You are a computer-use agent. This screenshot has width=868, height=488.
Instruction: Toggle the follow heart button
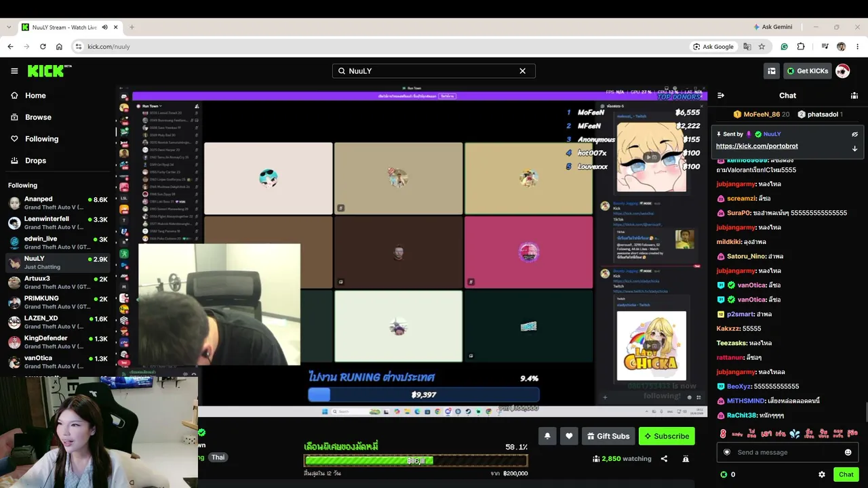click(x=569, y=436)
